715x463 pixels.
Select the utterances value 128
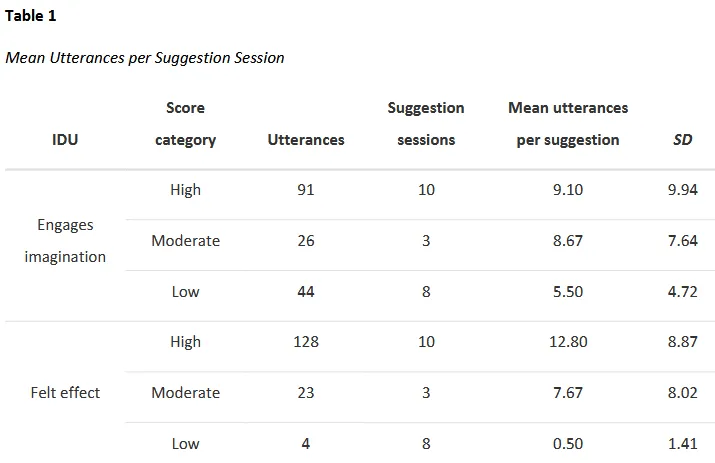(x=306, y=342)
